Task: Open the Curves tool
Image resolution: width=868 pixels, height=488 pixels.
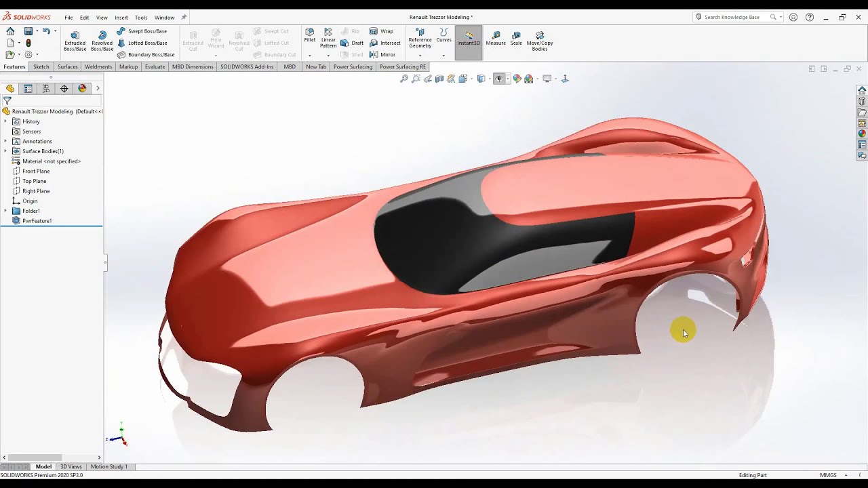Action: (x=443, y=35)
